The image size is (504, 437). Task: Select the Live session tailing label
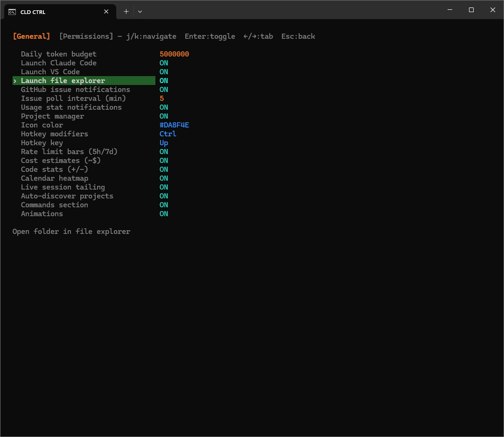tap(63, 187)
